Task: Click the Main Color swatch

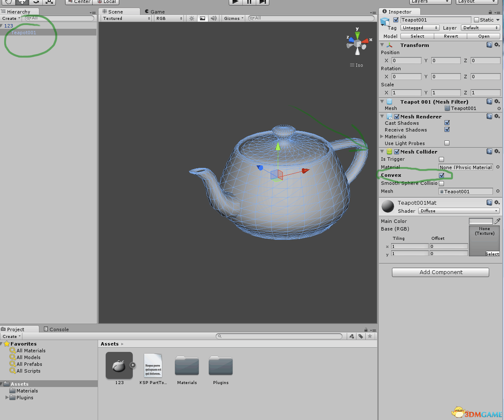Action: pyautogui.click(x=481, y=221)
